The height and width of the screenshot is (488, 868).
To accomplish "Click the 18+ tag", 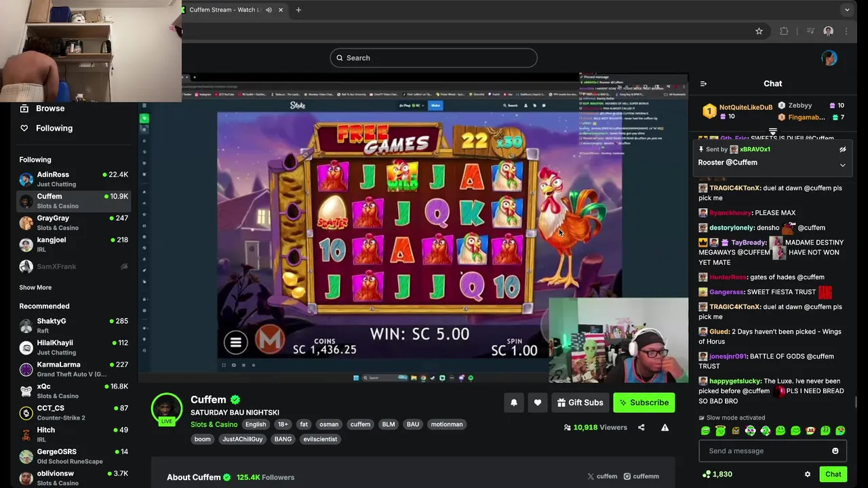I will (283, 424).
